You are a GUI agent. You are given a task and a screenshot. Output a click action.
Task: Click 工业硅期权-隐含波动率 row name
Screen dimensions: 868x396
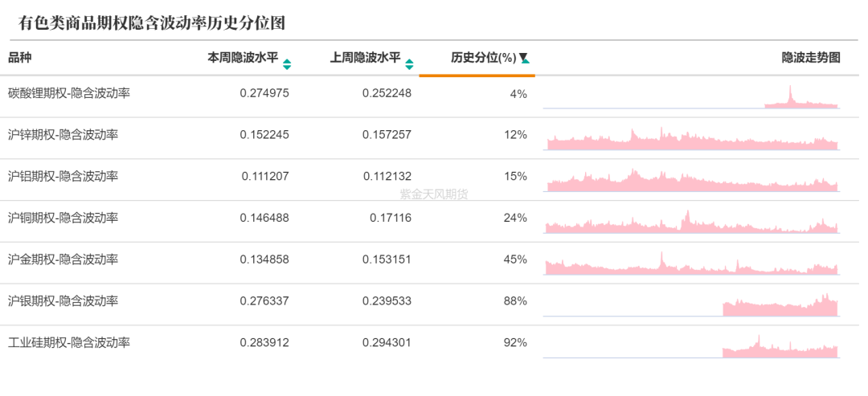[69, 342]
